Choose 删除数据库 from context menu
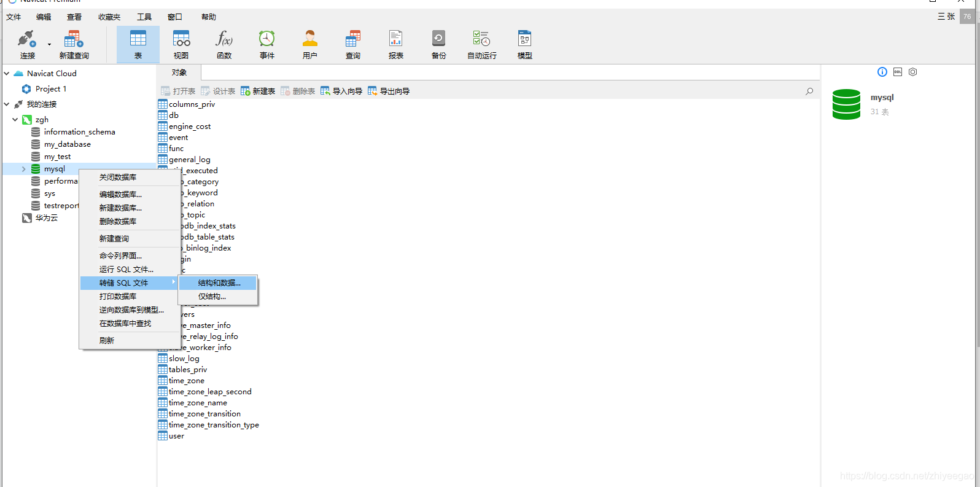The width and height of the screenshot is (980, 487). point(130,221)
